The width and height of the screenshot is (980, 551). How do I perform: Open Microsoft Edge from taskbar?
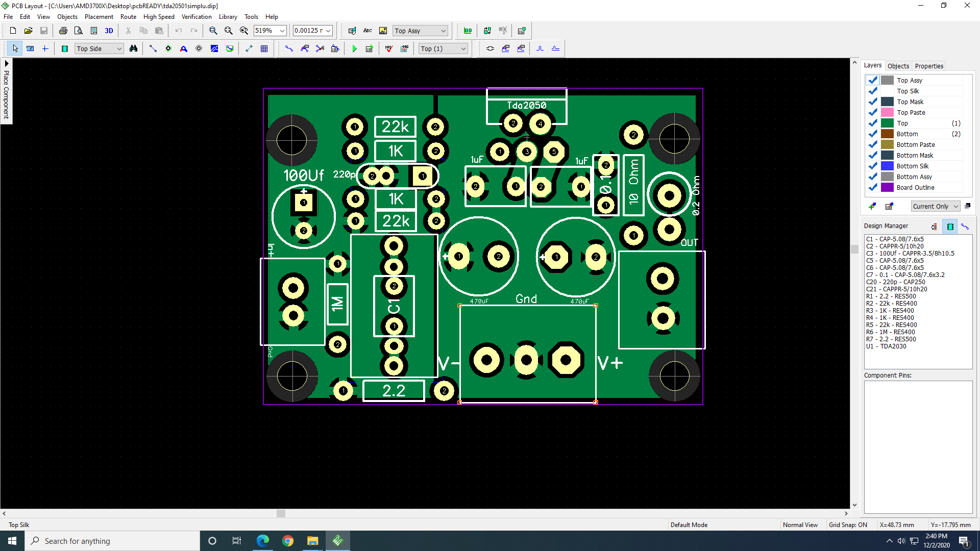pos(263,541)
